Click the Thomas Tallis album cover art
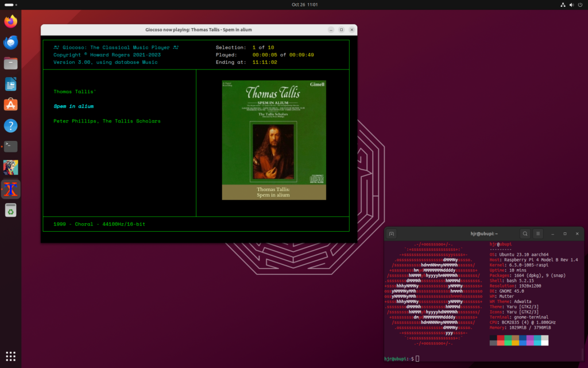 274,140
